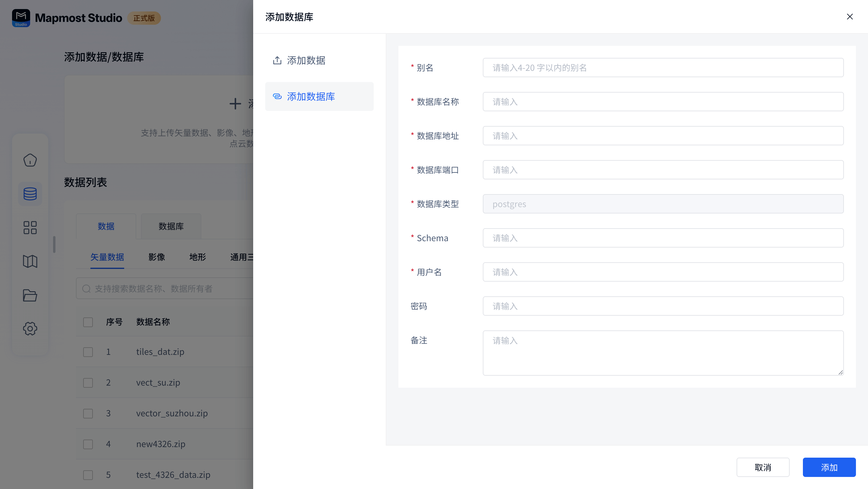
Task: Switch to the 数据库 tab
Action: tap(171, 226)
